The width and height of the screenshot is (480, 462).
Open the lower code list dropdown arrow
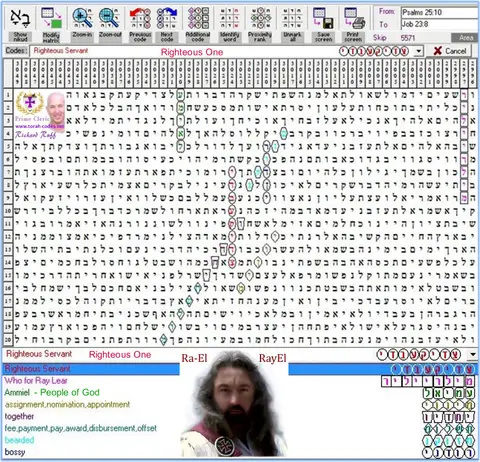(x=473, y=354)
